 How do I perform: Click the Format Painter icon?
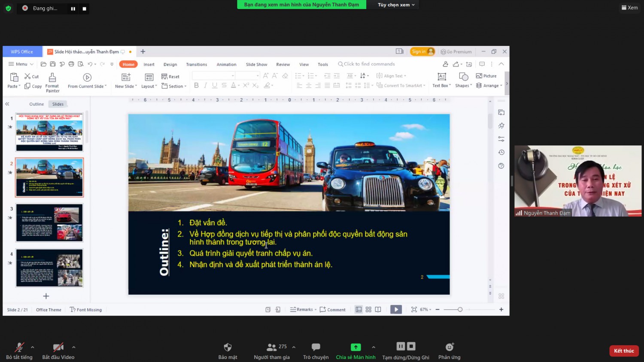52,77
